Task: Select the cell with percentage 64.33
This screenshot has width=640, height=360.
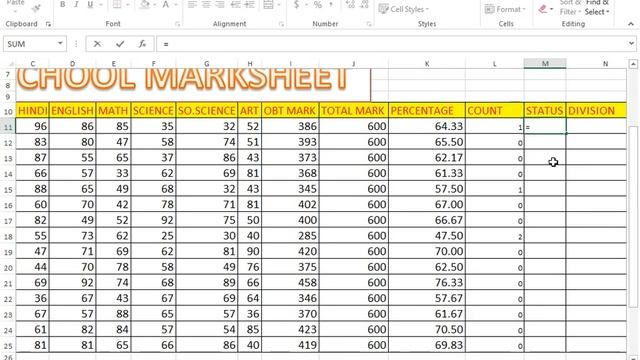Action: [427, 126]
